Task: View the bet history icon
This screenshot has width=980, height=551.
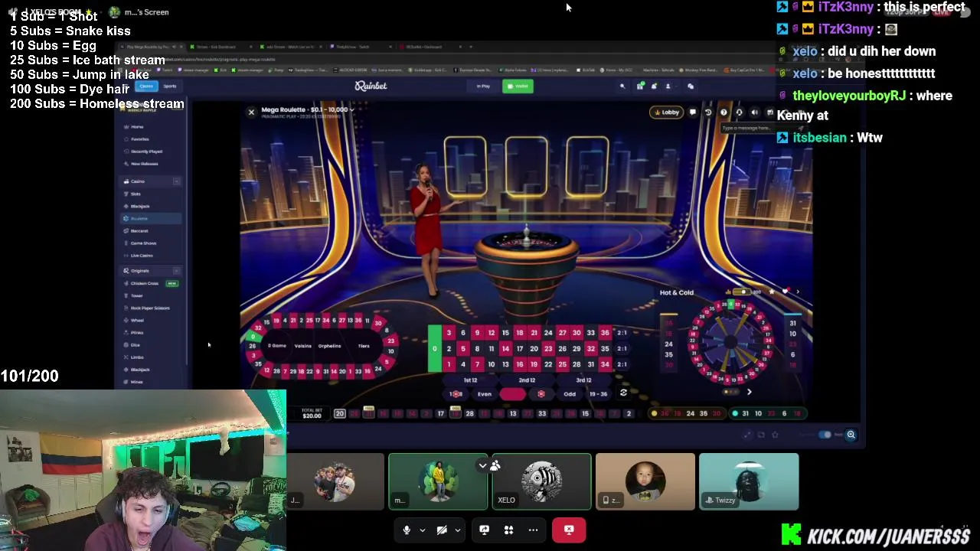Action: pos(708,112)
